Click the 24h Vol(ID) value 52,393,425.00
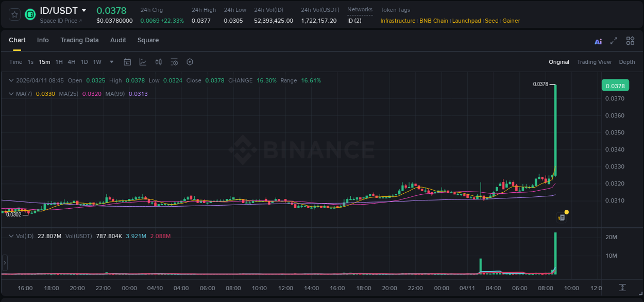 274,21
